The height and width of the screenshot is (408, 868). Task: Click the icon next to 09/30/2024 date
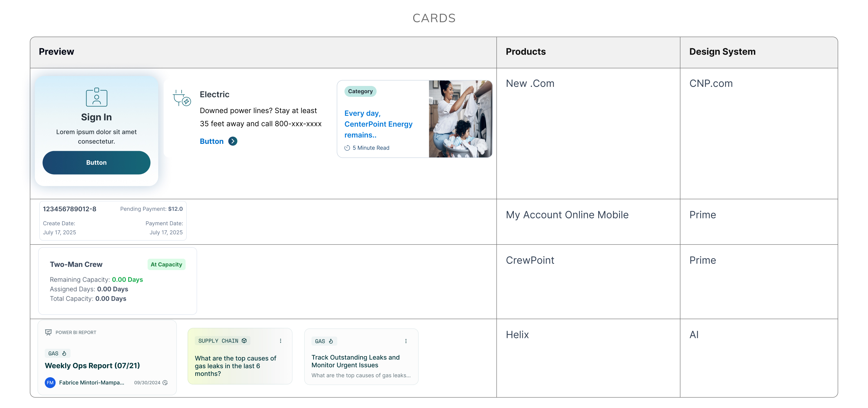pos(165,383)
